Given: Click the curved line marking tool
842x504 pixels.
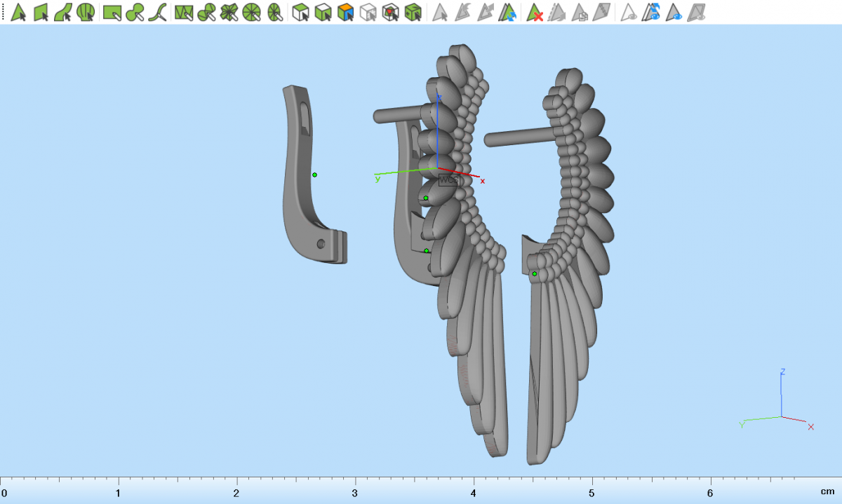Looking at the screenshot, I should 160,12.
